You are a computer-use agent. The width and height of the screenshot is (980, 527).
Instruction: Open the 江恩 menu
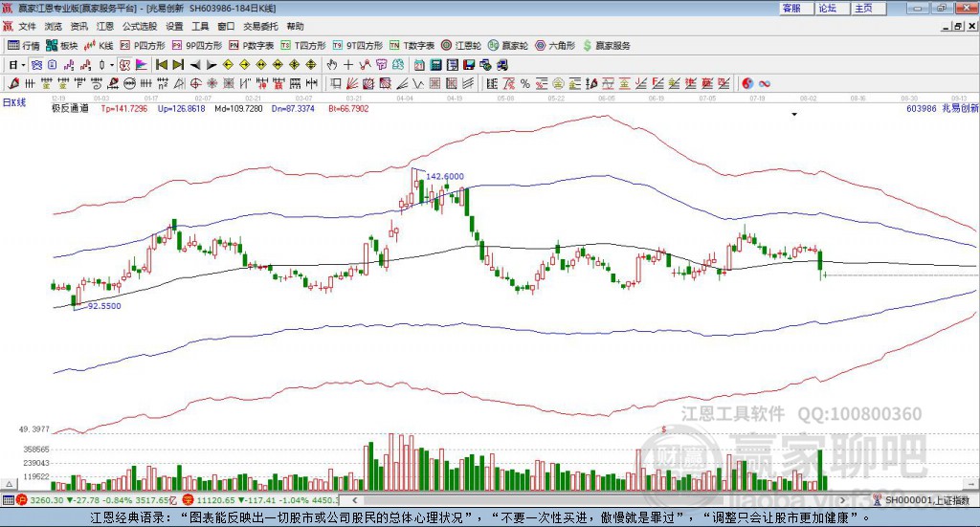click(x=104, y=26)
